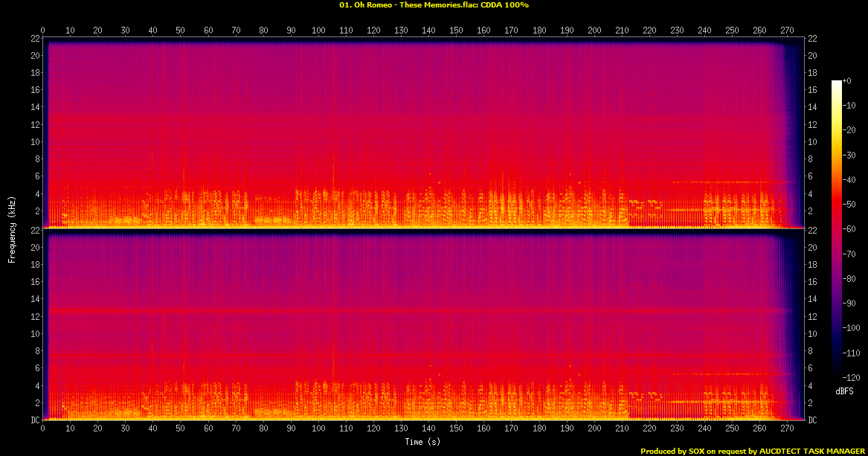Click the "-30" value on the dBFS scale
The image size is (868, 456).
849,155
